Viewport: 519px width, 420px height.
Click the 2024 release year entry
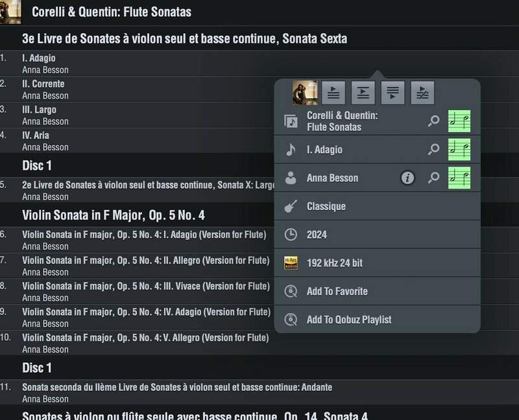(317, 235)
